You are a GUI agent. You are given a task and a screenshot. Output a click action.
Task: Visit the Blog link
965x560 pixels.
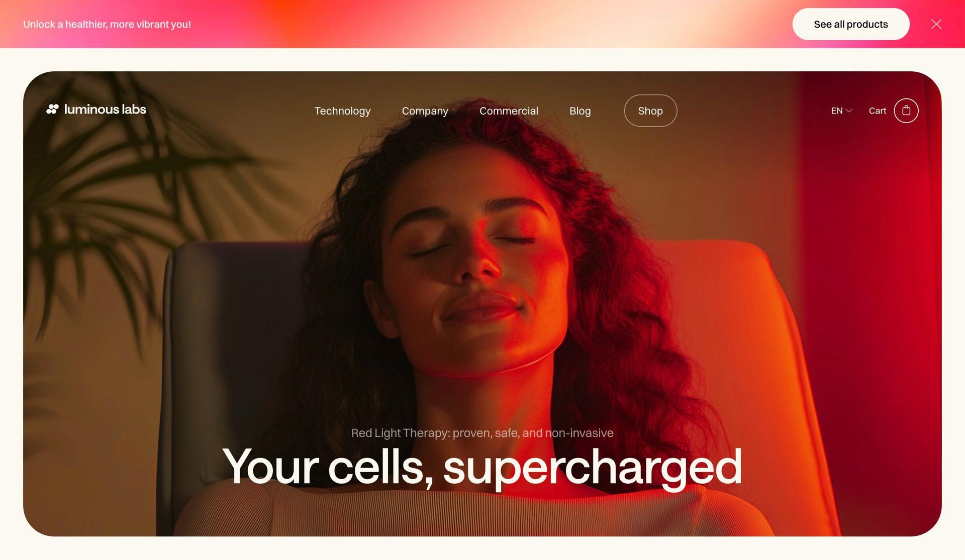(x=580, y=111)
